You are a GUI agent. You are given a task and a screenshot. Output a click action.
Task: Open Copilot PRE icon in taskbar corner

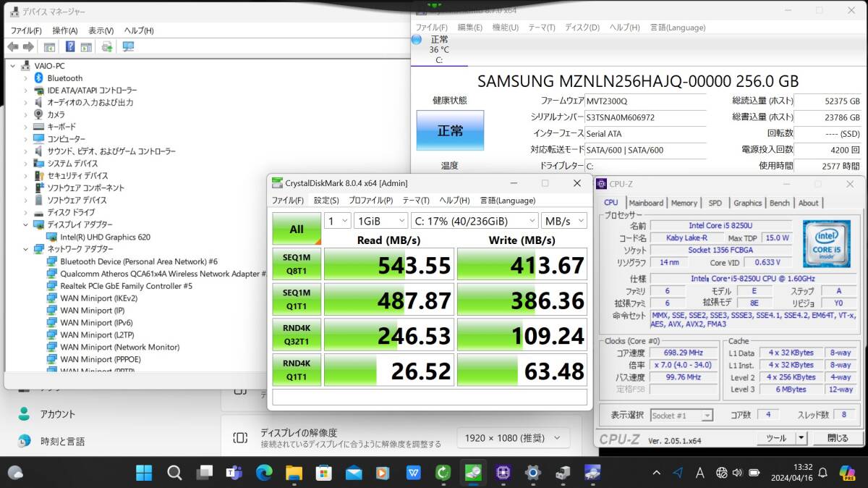pos(847,473)
